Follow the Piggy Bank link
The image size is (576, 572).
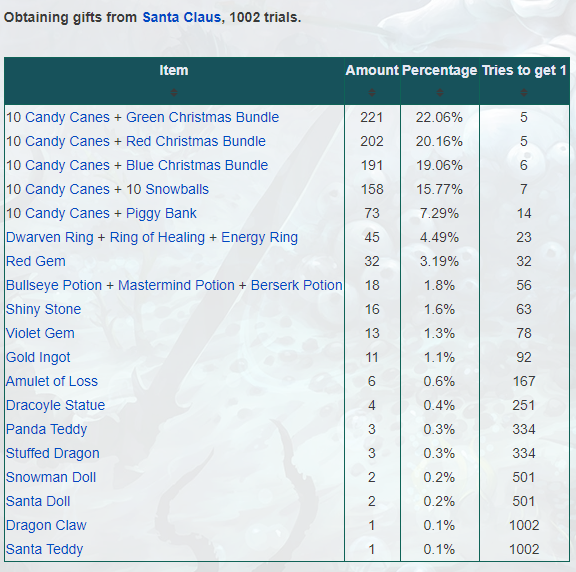coord(161,213)
